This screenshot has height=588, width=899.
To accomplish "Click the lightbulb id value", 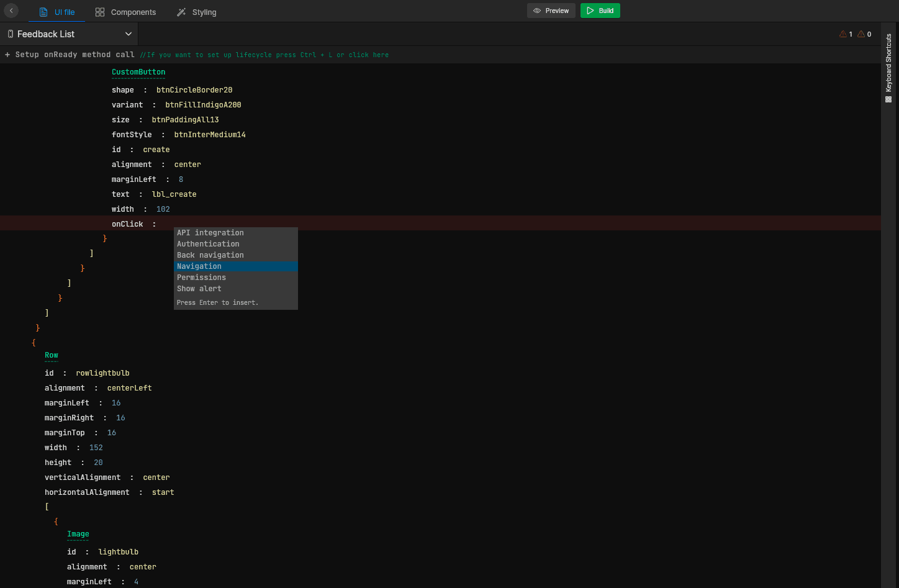I will pos(118,552).
